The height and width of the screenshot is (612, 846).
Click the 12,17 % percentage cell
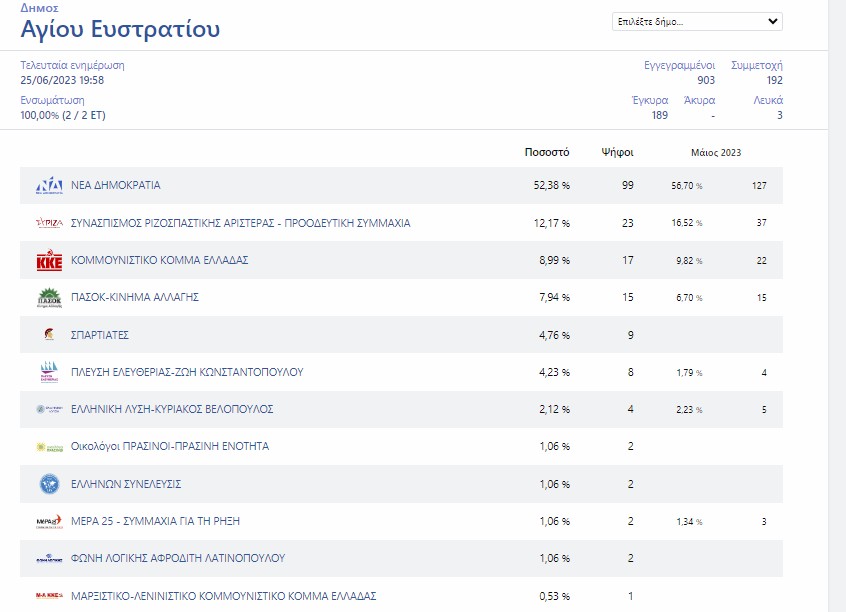tap(551, 223)
